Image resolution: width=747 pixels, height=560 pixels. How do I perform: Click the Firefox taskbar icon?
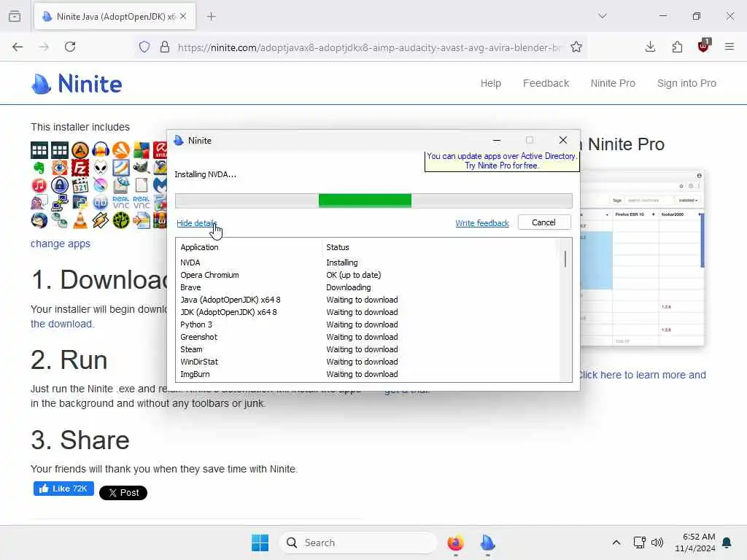click(455, 542)
